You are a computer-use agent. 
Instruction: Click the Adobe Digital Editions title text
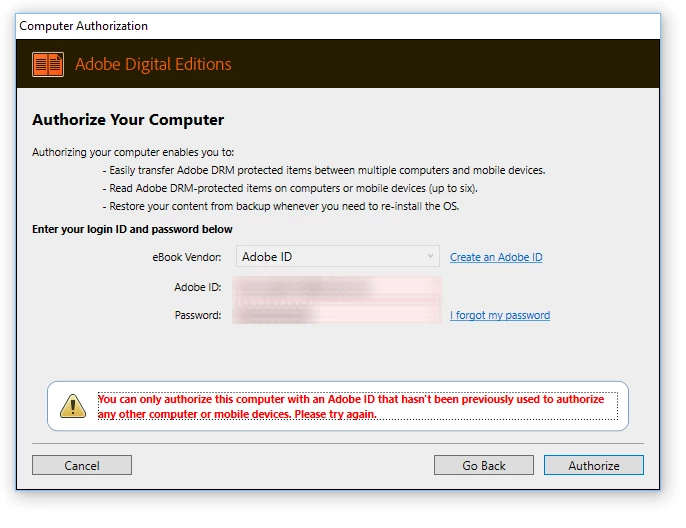[153, 64]
